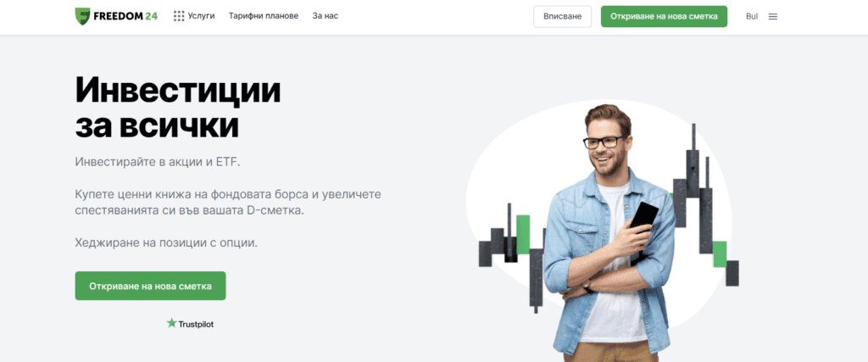Click the Trustpilot green star icon
868x362 pixels.
click(171, 323)
